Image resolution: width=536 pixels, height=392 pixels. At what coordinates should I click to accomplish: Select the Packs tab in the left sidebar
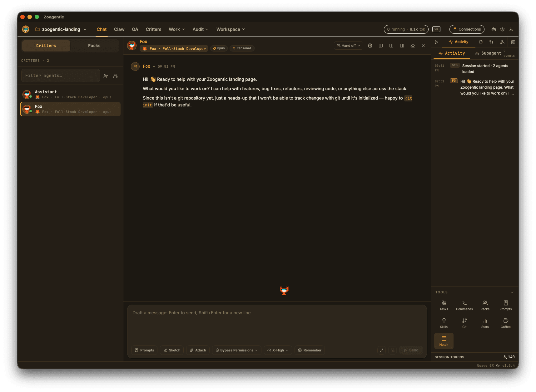(x=94, y=46)
